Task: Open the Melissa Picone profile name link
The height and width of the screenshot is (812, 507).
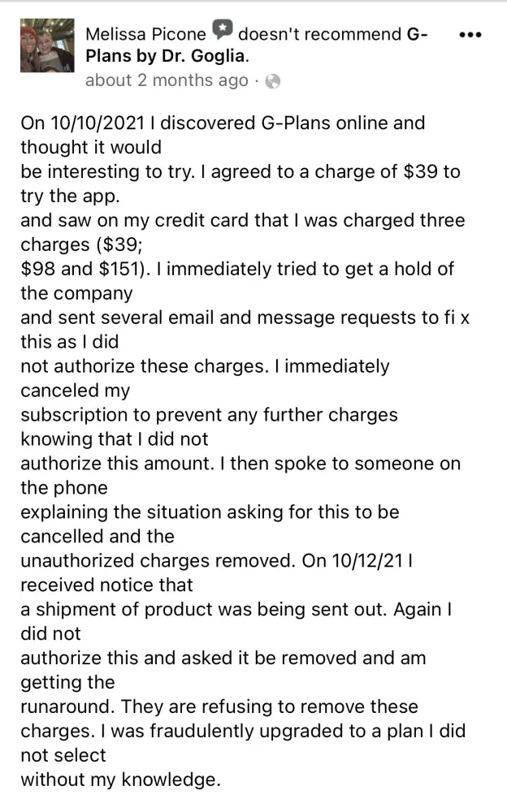Action: click(145, 34)
